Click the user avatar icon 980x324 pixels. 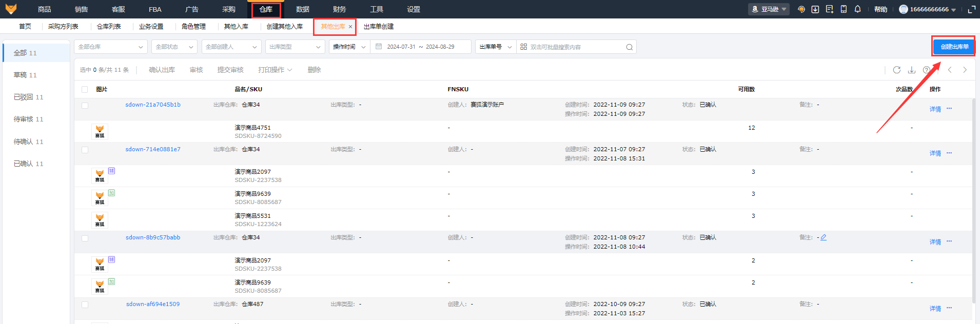coord(904,9)
